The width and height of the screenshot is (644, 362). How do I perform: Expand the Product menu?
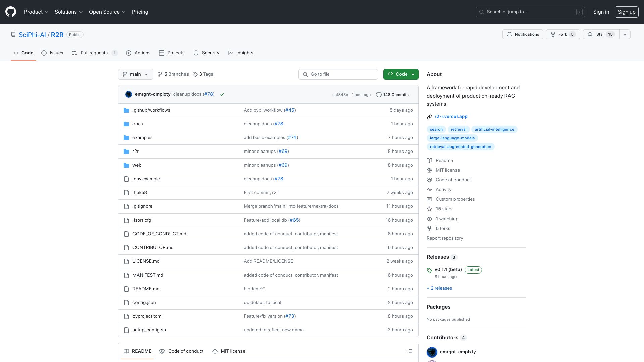[x=36, y=12]
